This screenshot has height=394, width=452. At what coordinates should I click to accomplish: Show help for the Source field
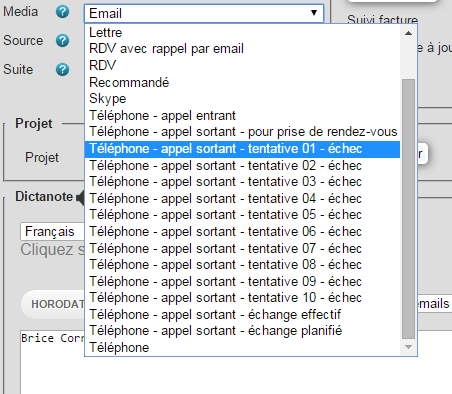62,41
